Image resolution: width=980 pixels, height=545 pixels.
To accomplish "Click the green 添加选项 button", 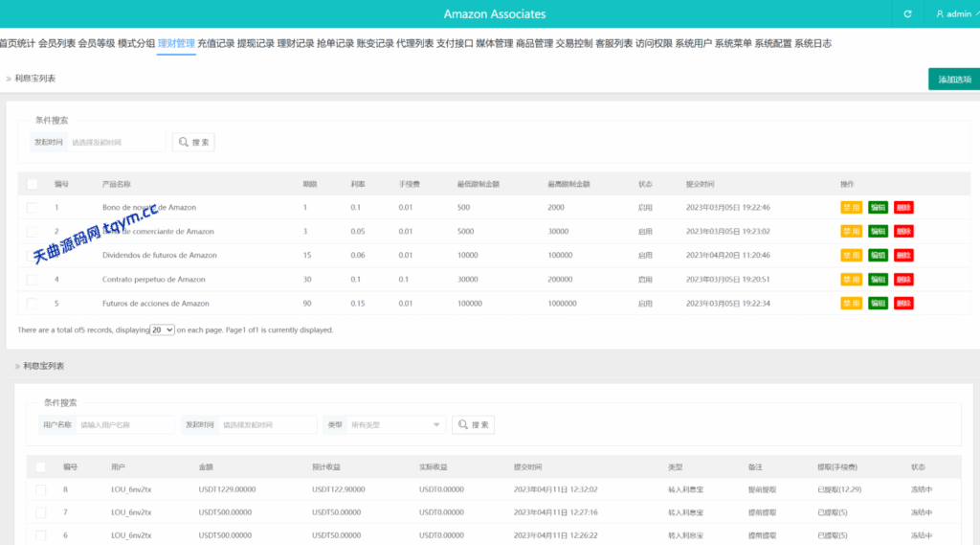I will [954, 79].
